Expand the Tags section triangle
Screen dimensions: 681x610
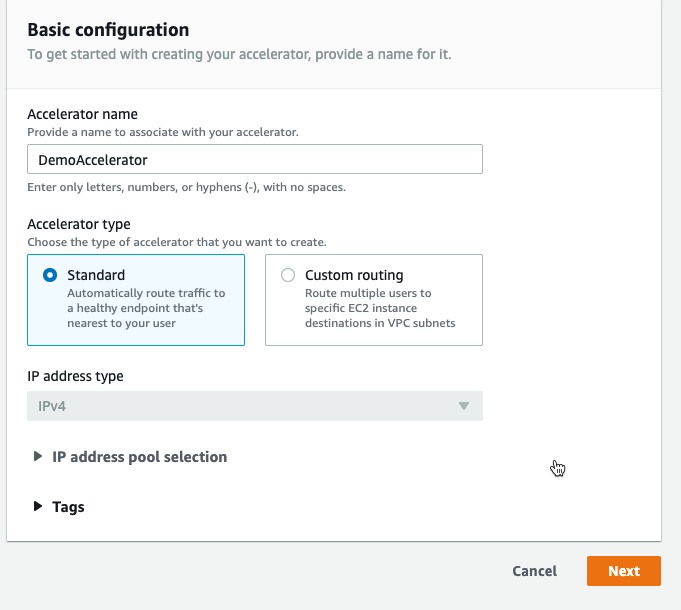[x=38, y=506]
